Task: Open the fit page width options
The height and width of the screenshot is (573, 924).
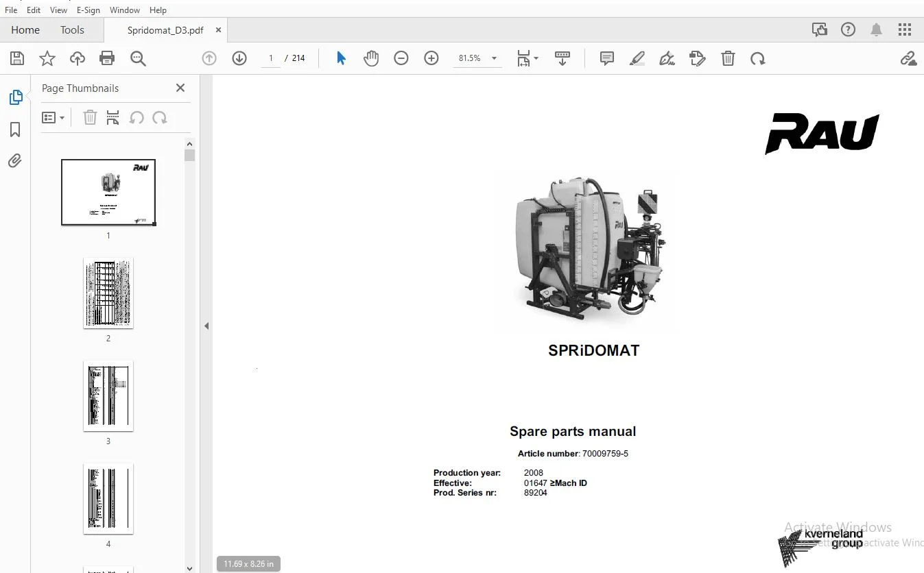Action: click(x=527, y=58)
